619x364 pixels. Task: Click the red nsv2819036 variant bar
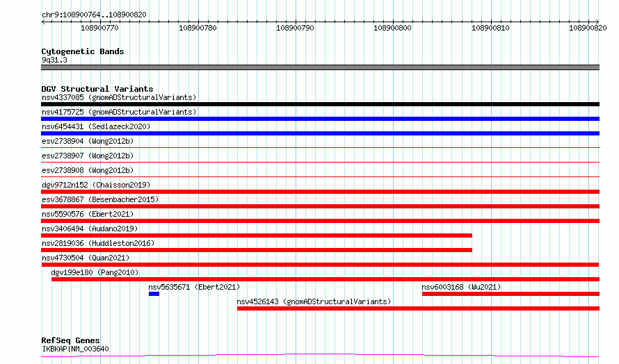point(257,250)
